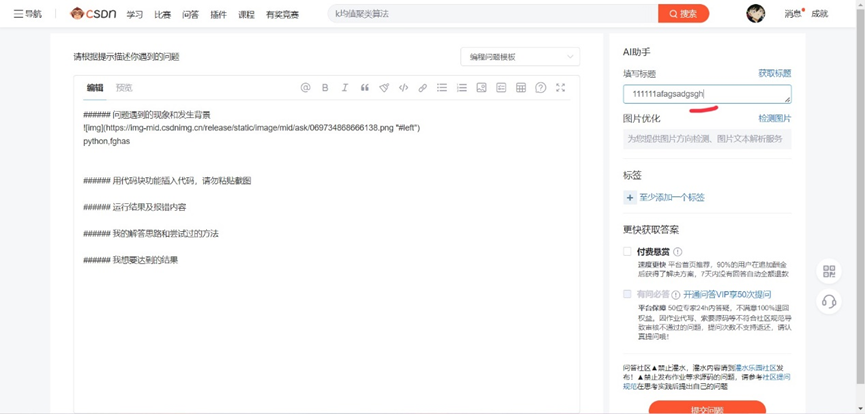Open the 插件 menu item
Viewport: 865px width, 414px height.
218,15
